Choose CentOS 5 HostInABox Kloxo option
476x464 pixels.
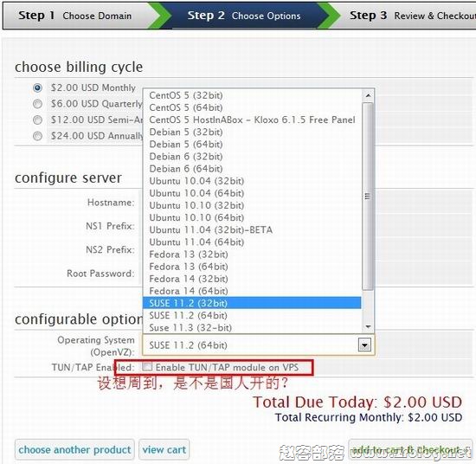(252, 120)
